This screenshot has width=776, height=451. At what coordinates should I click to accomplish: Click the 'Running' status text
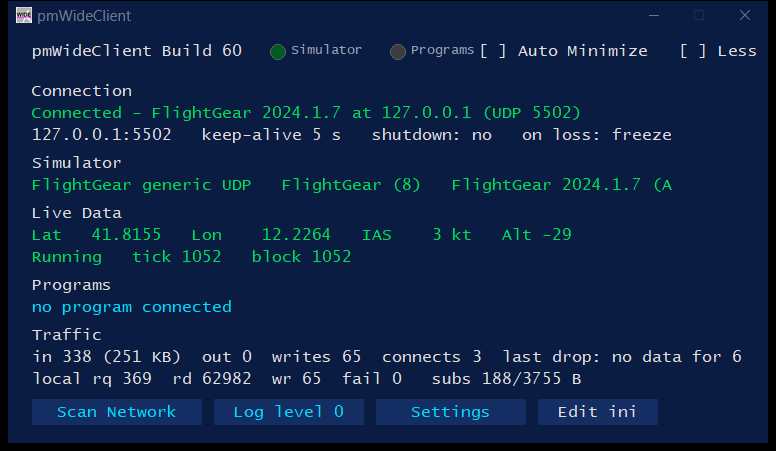point(67,257)
